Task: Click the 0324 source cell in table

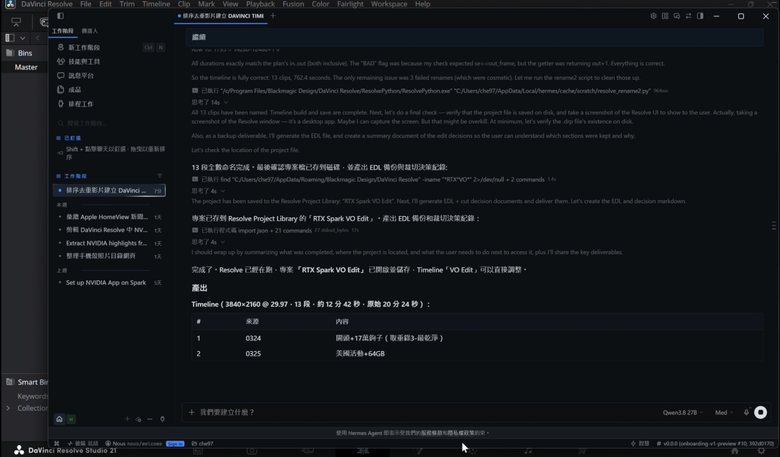Action: 253,338
